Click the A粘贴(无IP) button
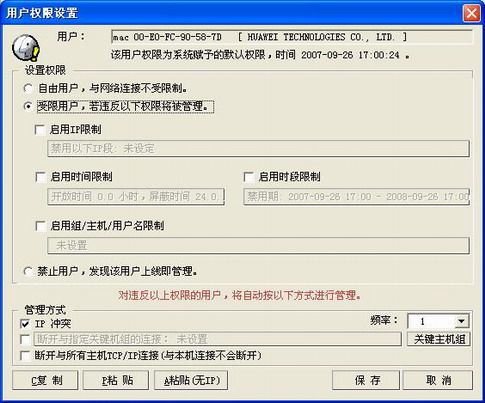The height and width of the screenshot is (403, 485). point(191,380)
